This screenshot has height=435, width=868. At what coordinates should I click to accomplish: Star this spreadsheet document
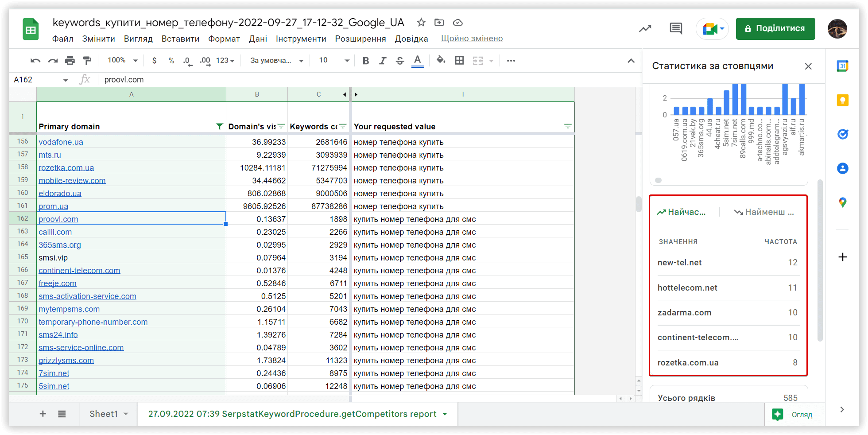421,22
